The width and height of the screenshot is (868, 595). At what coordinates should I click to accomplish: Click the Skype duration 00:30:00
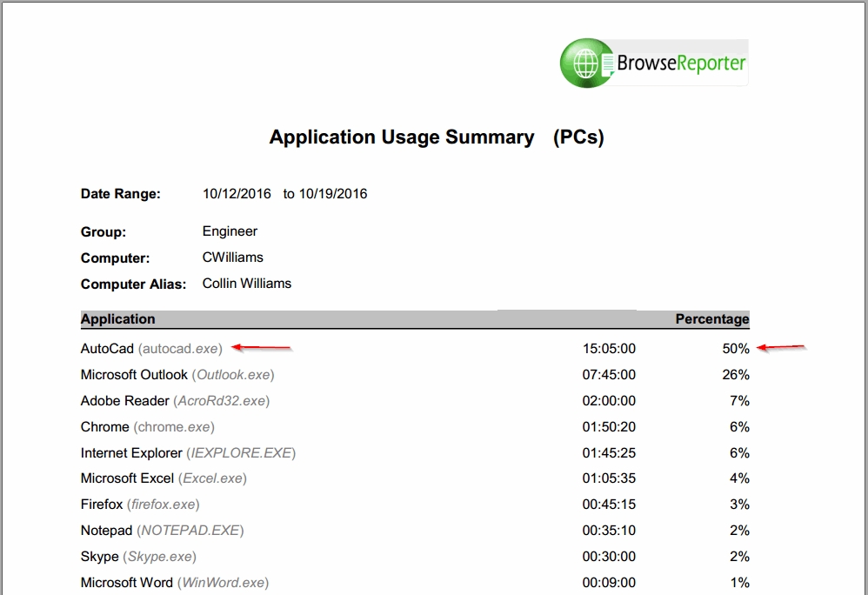pyautogui.click(x=609, y=556)
